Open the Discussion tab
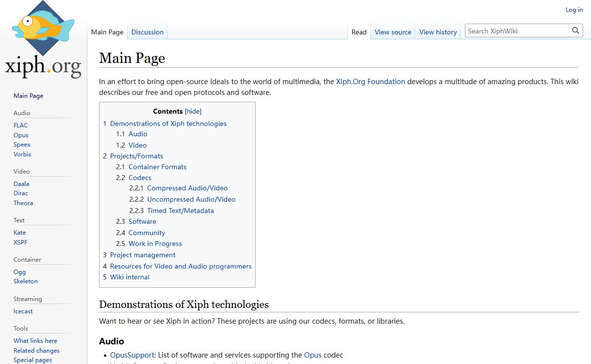Image resolution: width=591 pixels, height=364 pixels. (x=147, y=32)
